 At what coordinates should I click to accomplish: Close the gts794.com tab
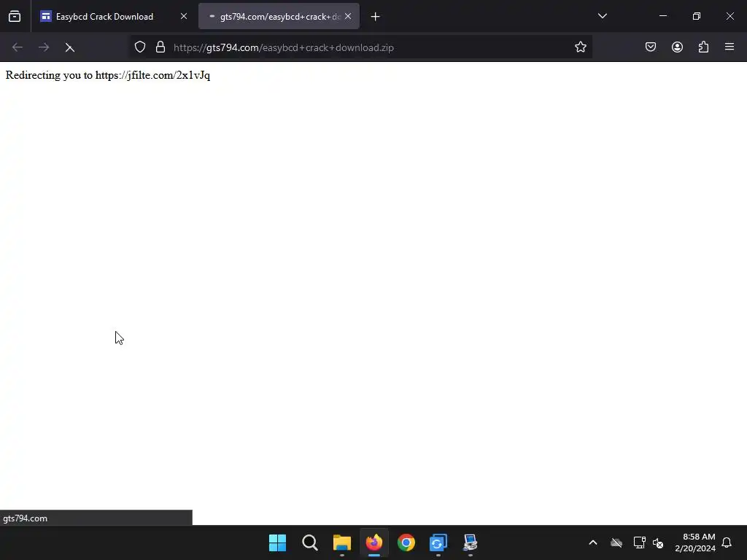coord(348,17)
